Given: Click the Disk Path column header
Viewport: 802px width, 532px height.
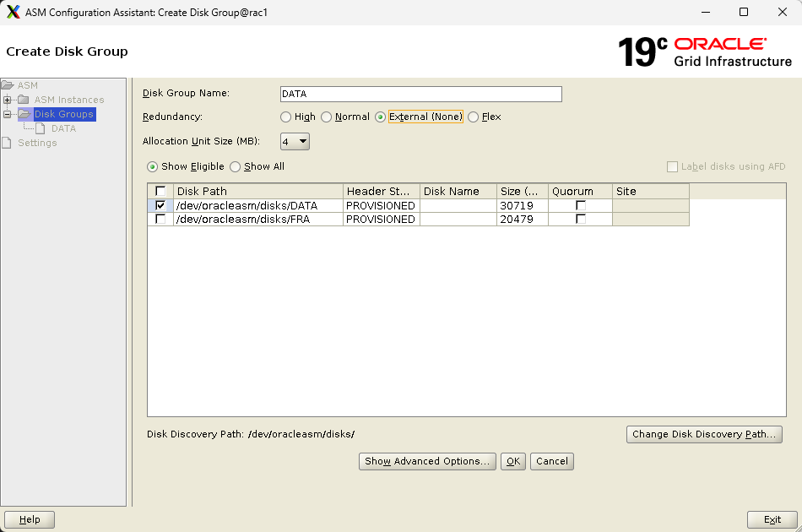Looking at the screenshot, I should 258,192.
